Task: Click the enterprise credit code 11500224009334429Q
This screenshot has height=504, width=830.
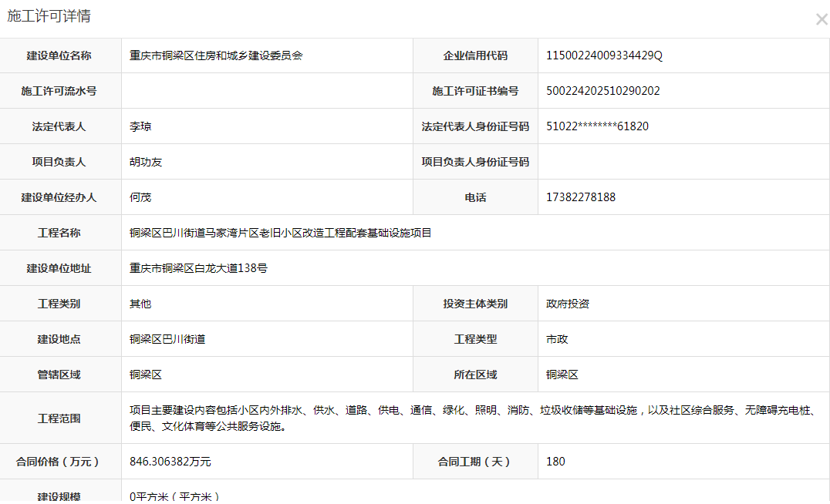Action: coord(604,55)
